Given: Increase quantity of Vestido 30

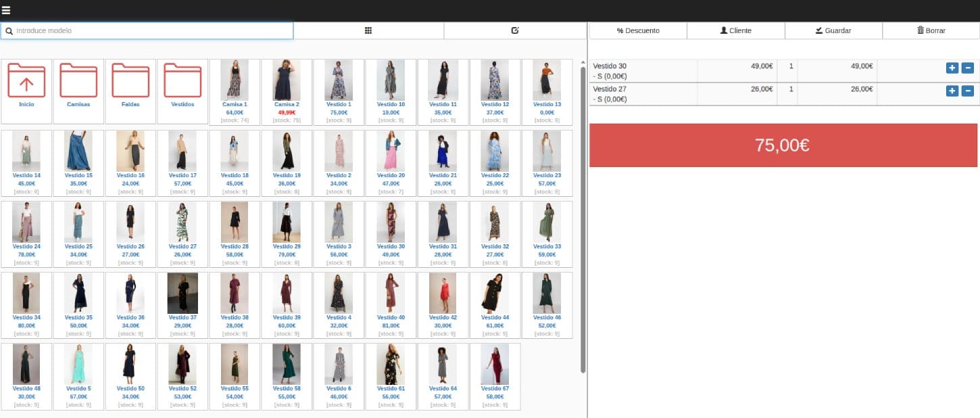Looking at the screenshot, I should [x=952, y=68].
